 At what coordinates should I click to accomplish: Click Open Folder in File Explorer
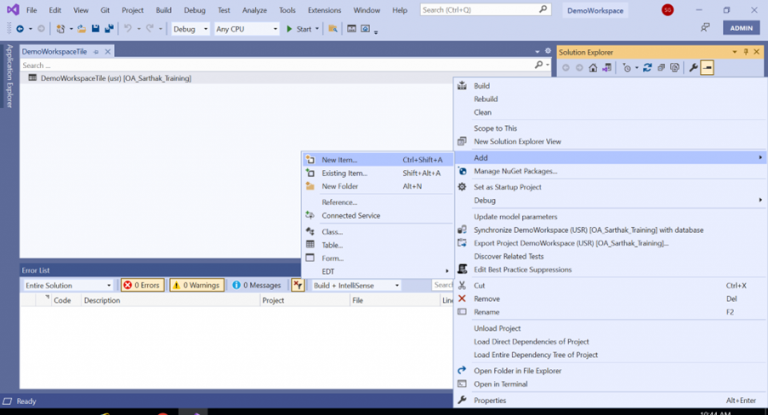coord(610,371)
